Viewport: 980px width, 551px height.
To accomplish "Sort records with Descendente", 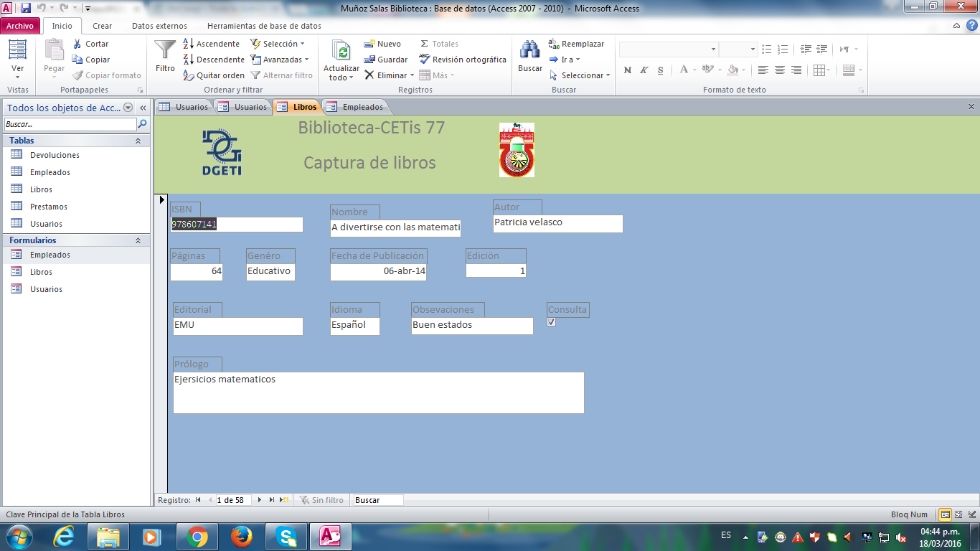I will point(213,60).
